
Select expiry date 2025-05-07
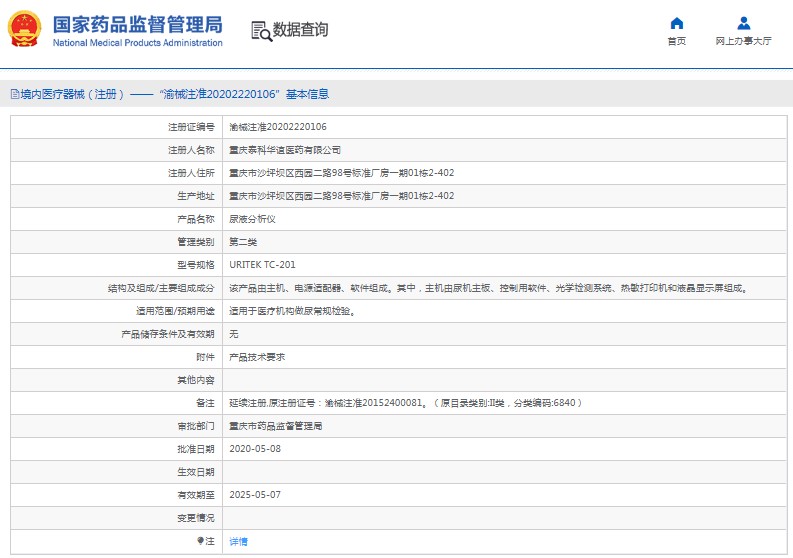(255, 495)
